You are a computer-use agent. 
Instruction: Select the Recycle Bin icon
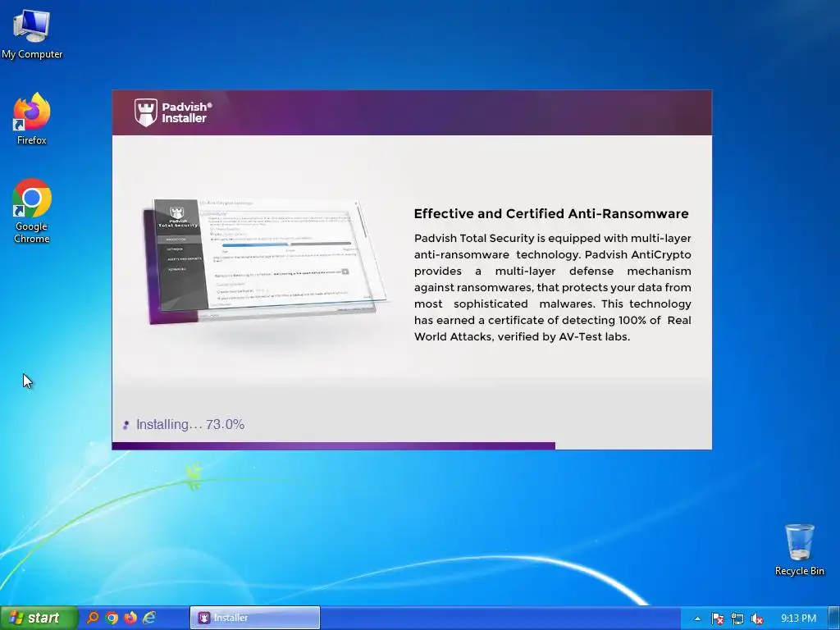pos(799,550)
